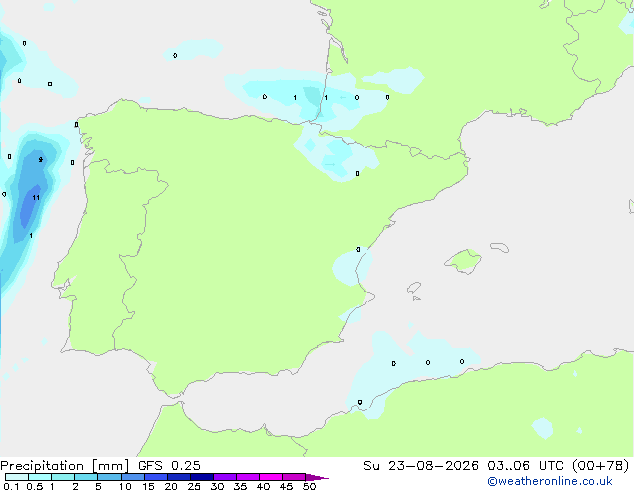634x490 pixels.
Task: Click the '0.1' legend scale label
Action: pos(11,486)
